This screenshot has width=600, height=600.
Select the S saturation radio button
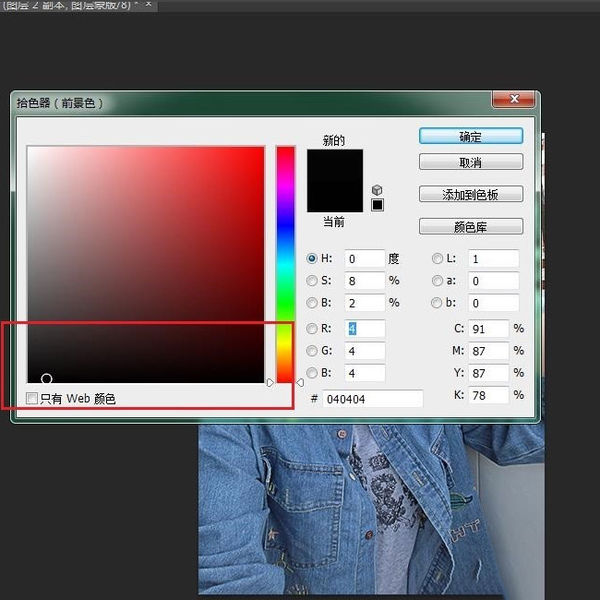coord(312,280)
